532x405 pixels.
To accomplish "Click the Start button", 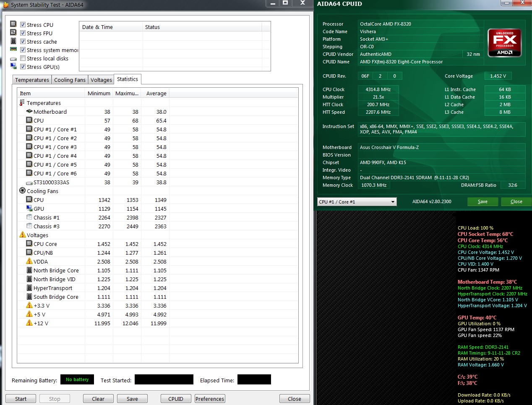I will [21, 399].
